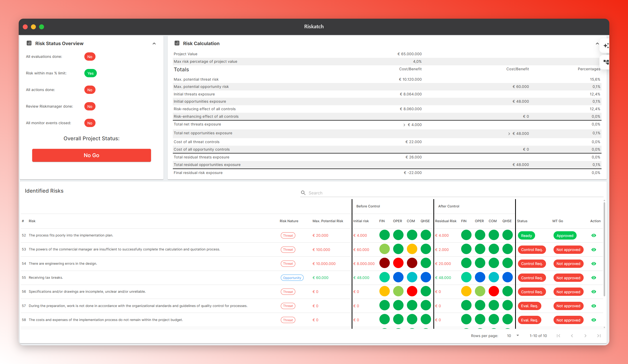Click the AI sparkle icon on right edge
Image resolution: width=628 pixels, height=364 pixels.
606,46
